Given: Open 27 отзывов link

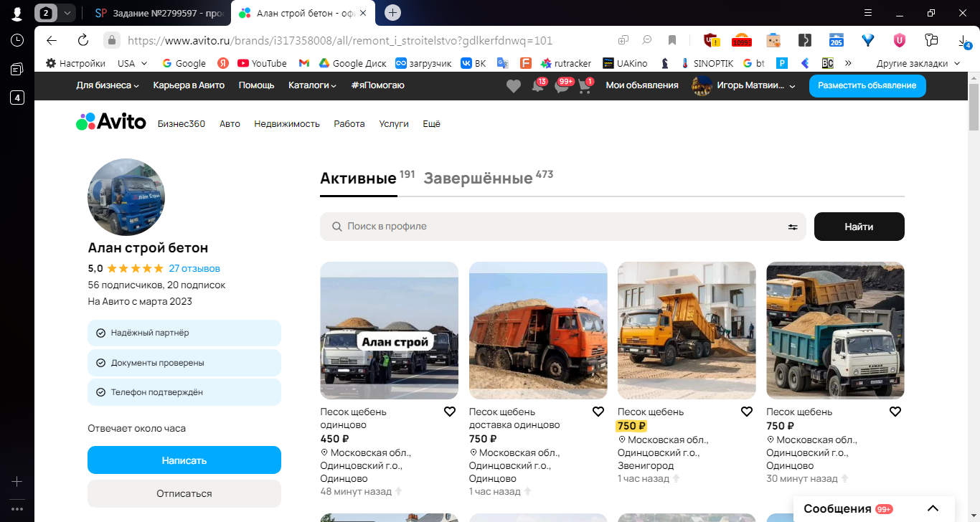Looking at the screenshot, I should click(x=194, y=269).
